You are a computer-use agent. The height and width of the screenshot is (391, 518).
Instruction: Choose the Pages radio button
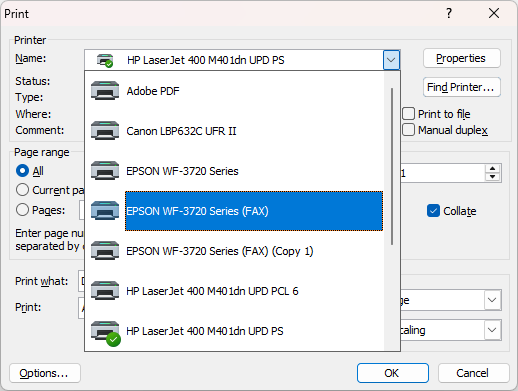pos(22,210)
